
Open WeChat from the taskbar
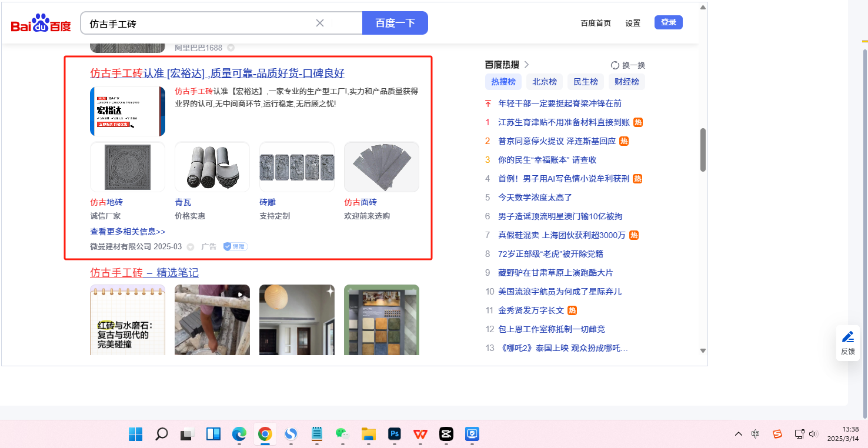click(x=343, y=434)
